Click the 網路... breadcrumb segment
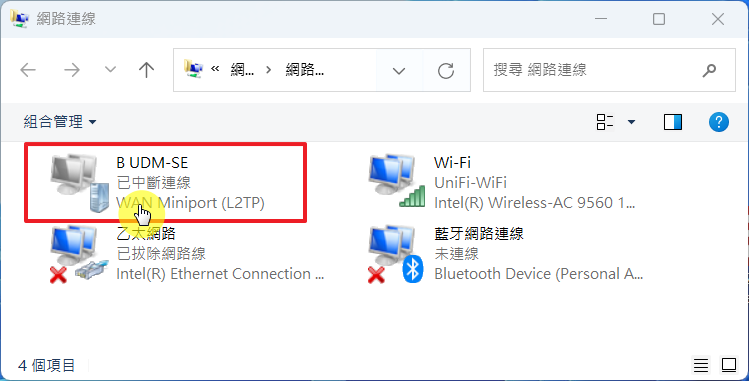The image size is (749, 381). 304,70
